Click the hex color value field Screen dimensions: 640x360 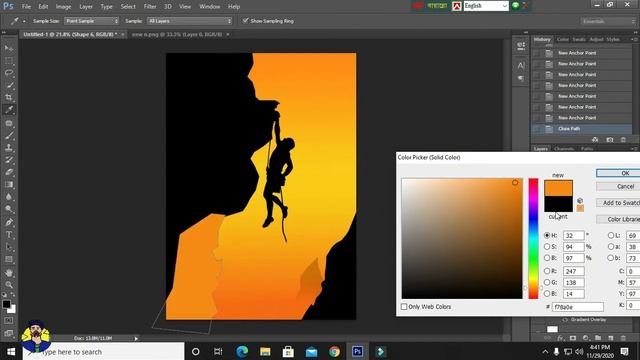tap(578, 307)
